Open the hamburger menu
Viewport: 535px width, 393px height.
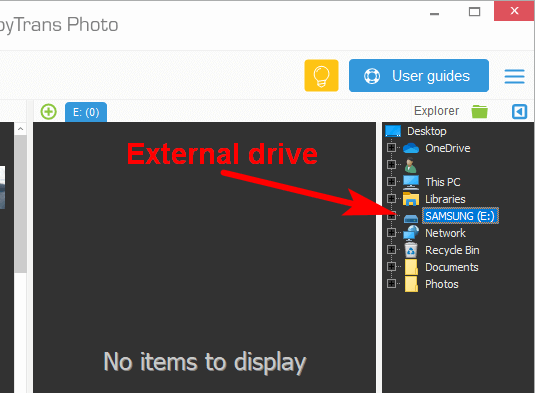pos(514,76)
